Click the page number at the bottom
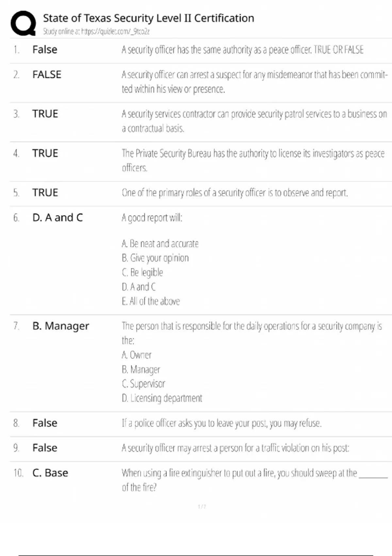 (202, 507)
